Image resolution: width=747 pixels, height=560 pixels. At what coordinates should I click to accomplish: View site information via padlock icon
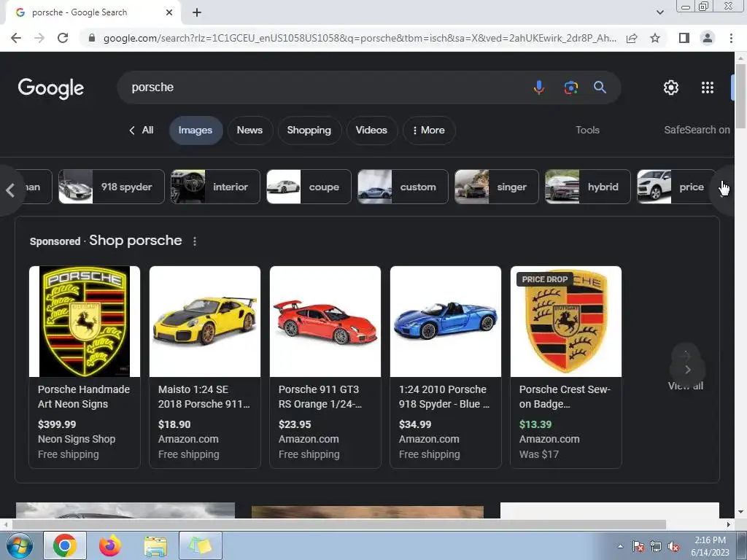[92, 38]
